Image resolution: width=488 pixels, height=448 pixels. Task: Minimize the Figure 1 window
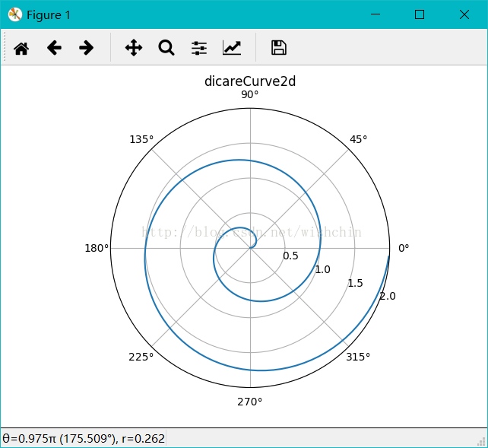pyautogui.click(x=376, y=14)
